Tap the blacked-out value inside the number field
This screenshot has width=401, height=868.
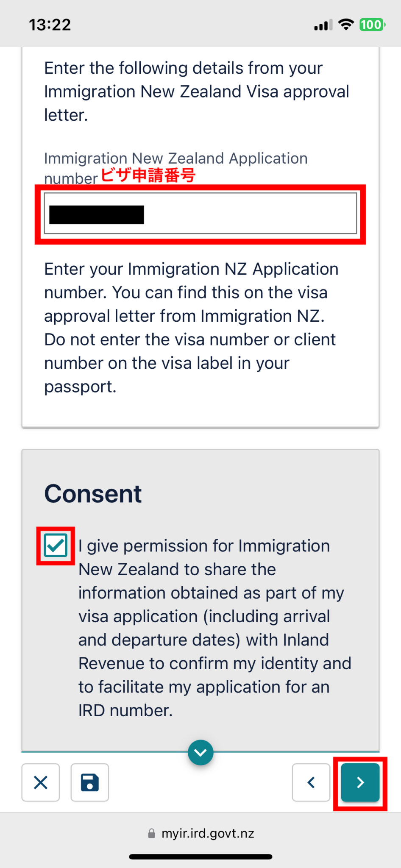tap(97, 214)
